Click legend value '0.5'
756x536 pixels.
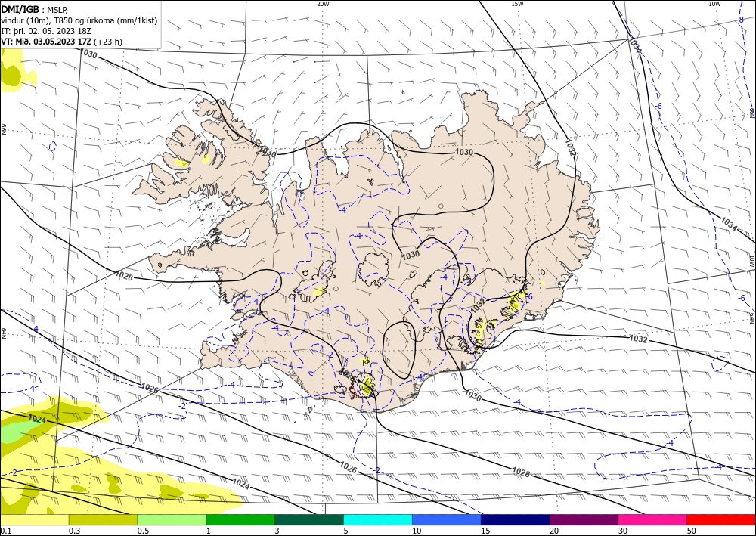pos(143,531)
